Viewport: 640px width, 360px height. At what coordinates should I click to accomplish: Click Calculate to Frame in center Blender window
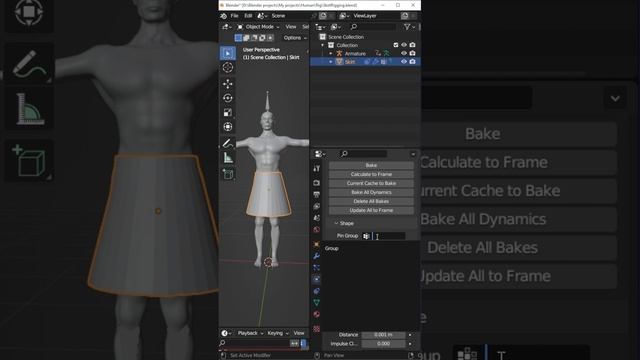pos(371,174)
